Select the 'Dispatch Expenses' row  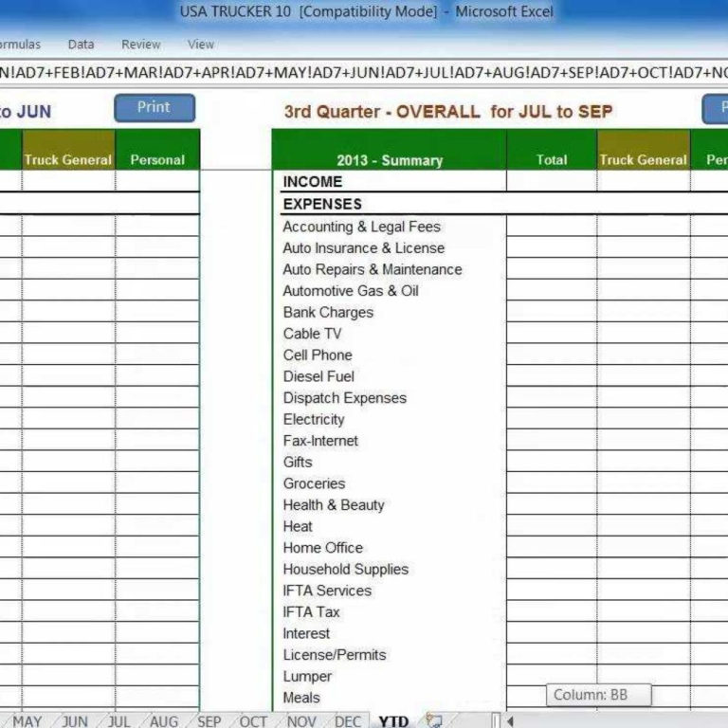point(344,398)
